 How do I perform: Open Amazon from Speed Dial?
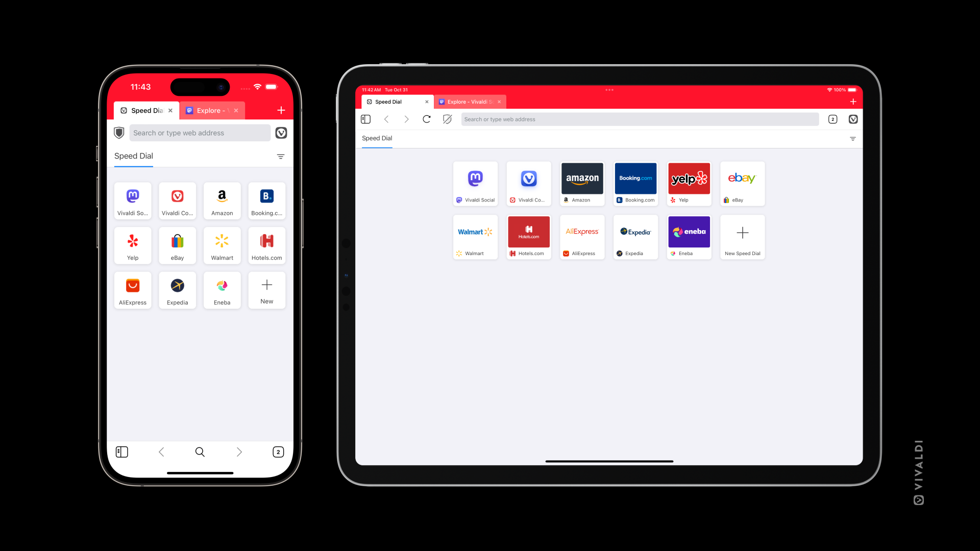coord(222,199)
